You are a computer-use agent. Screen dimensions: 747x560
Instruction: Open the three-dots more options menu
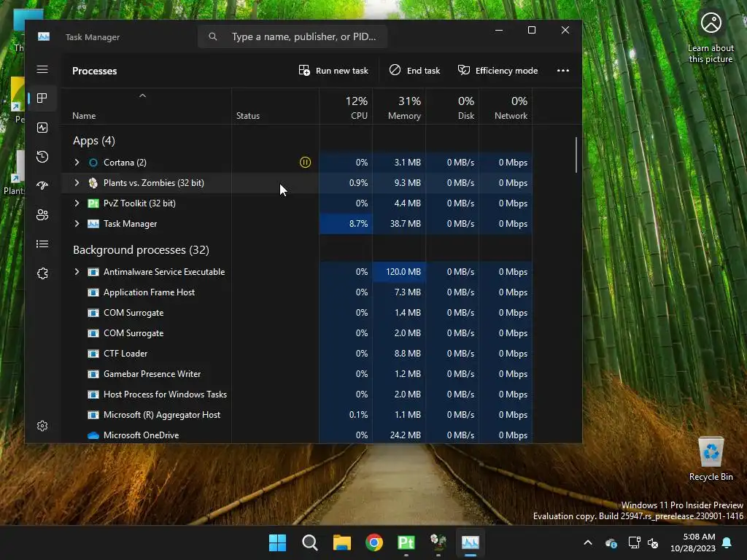tap(563, 71)
